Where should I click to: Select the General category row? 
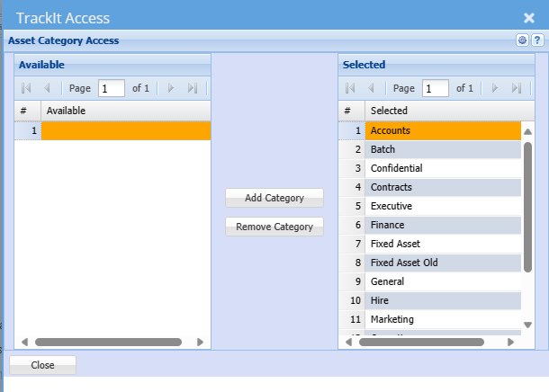pyautogui.click(x=430, y=281)
